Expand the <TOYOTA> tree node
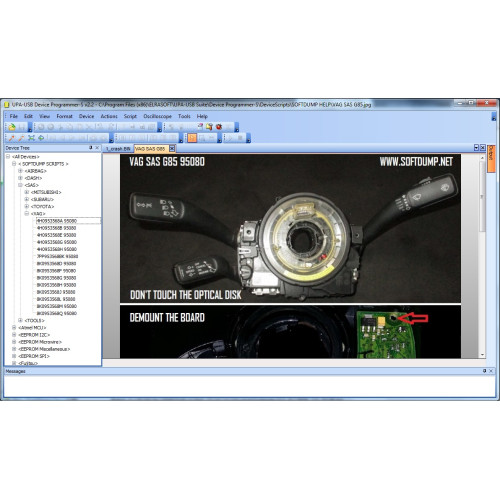The height and width of the screenshot is (500, 500). pos(27,206)
